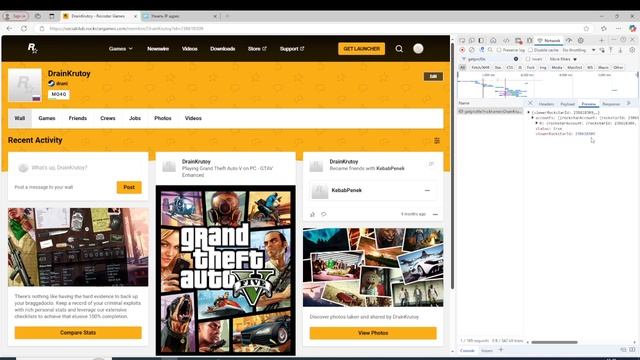
Task: Open the account avatar menu
Action: pyautogui.click(x=418, y=49)
